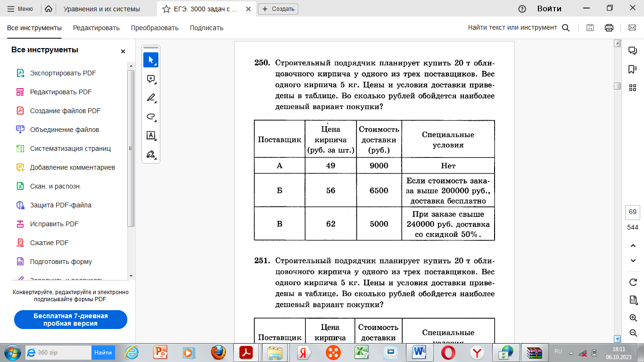Click the Найти search button in taskbar
This screenshot has width=644, height=362.
click(x=103, y=352)
